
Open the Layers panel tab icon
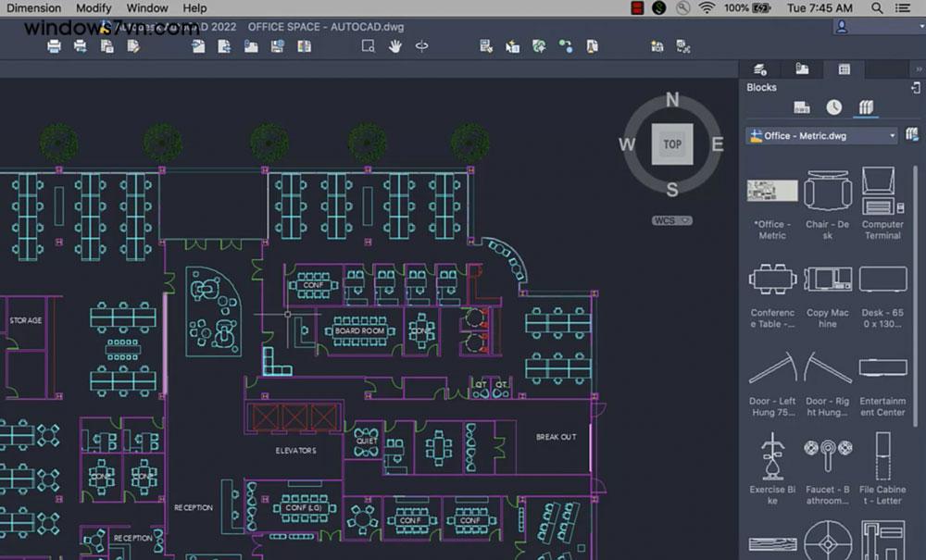click(760, 69)
